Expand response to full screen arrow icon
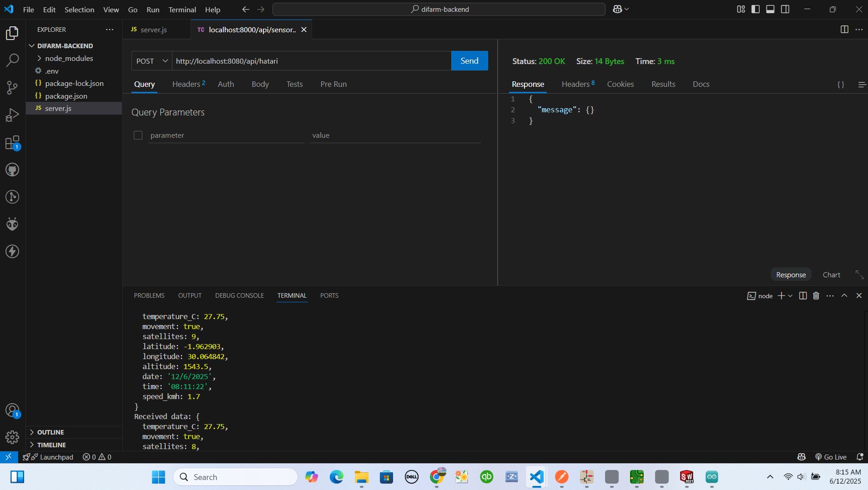Screen dimensions: 868x490 (x=859, y=275)
